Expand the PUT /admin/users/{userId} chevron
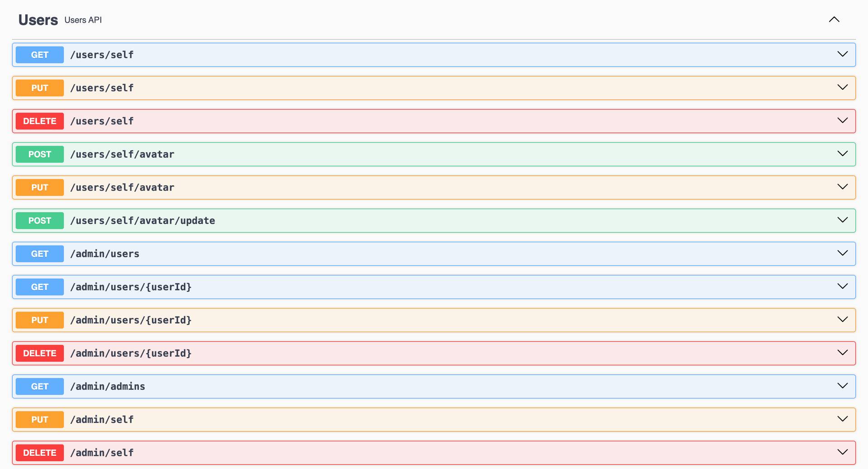The image size is (868, 469). 842,319
